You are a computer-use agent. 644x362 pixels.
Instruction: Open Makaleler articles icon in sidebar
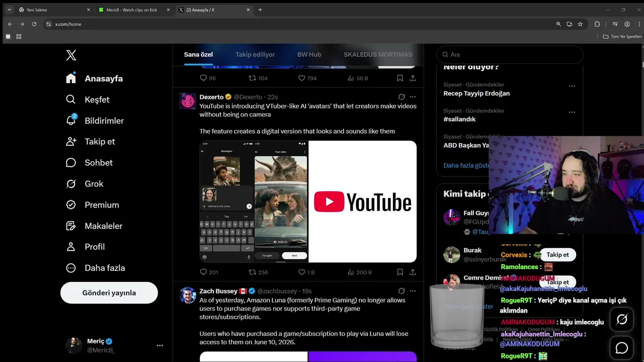71,226
